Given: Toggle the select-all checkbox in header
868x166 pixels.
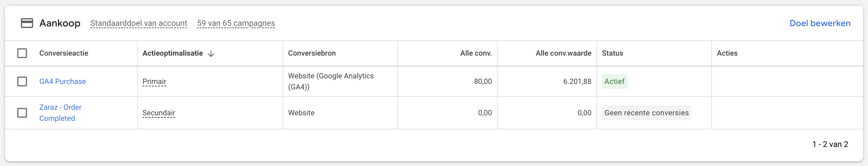Looking at the screenshot, I should pyautogui.click(x=22, y=53).
